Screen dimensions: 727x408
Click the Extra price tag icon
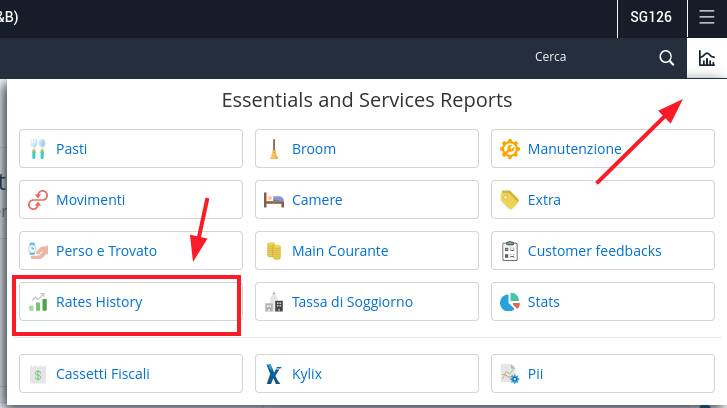click(x=510, y=200)
